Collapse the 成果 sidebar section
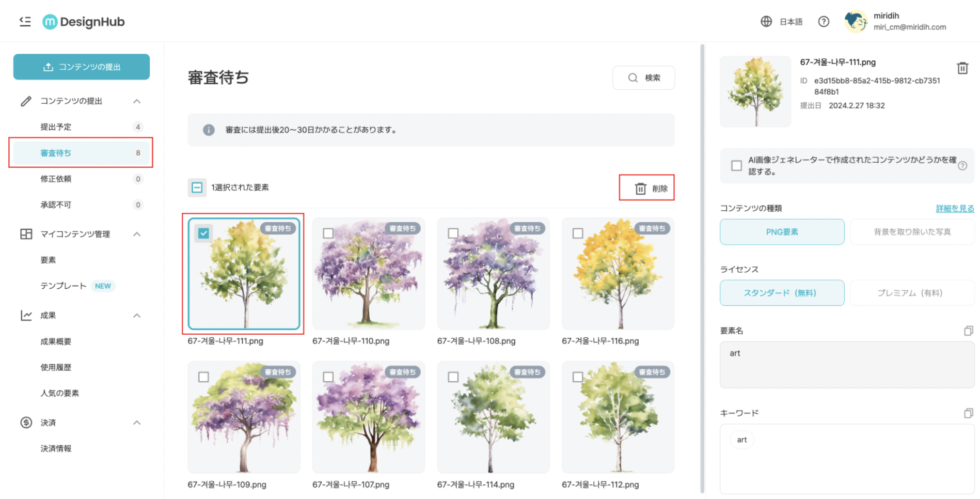This screenshot has height=499, width=980. tap(137, 316)
